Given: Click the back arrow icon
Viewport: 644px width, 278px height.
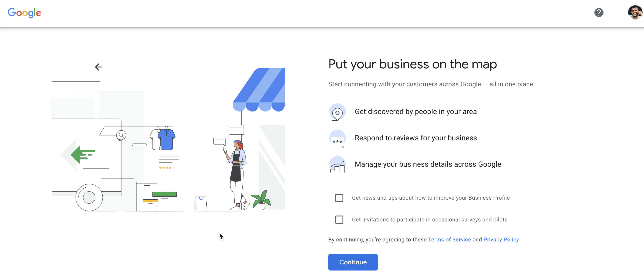Looking at the screenshot, I should pyautogui.click(x=99, y=67).
